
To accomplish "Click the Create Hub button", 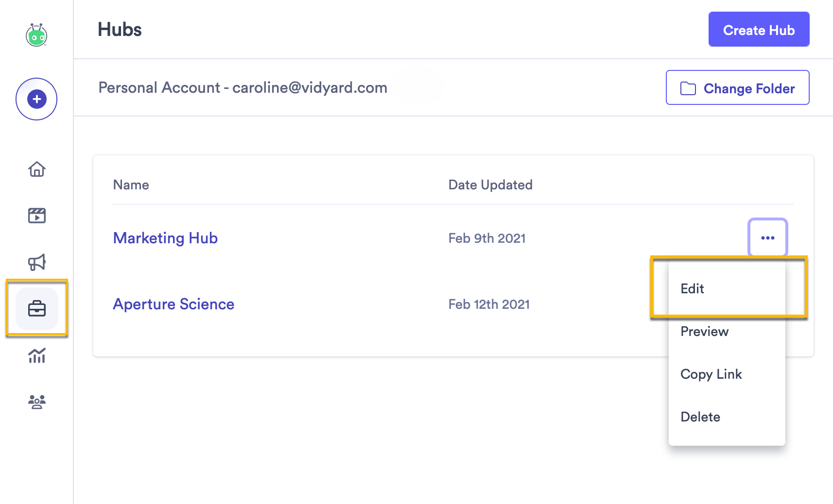I will click(758, 30).
